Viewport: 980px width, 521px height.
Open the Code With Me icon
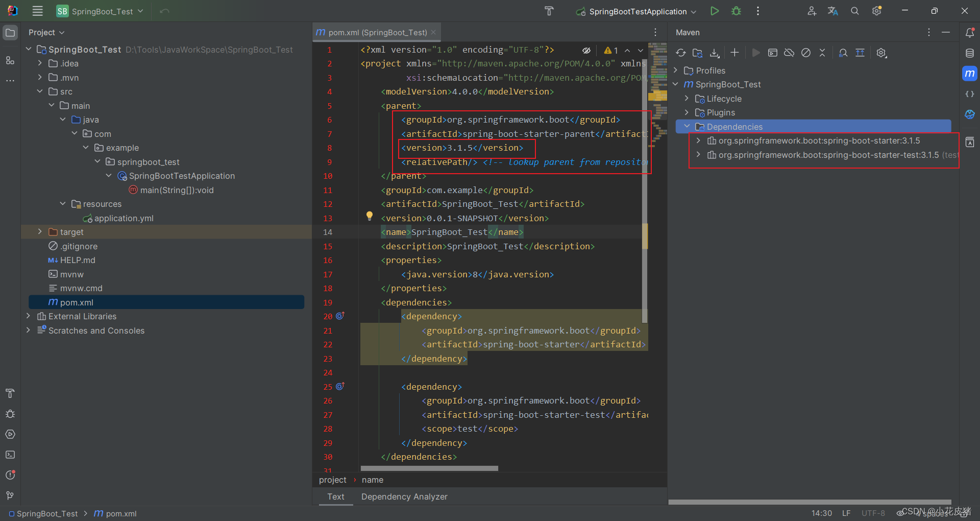pyautogui.click(x=812, y=11)
